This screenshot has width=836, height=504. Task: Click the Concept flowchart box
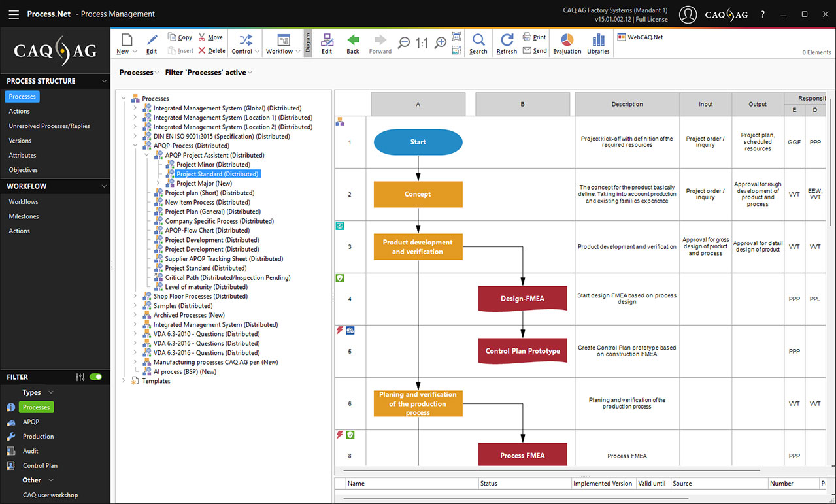(x=418, y=194)
